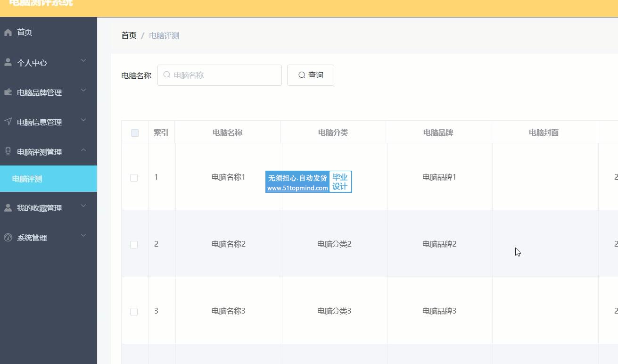Expand 我的收藏管理 using its chevron arrow
618x364 pixels.
[83, 206]
